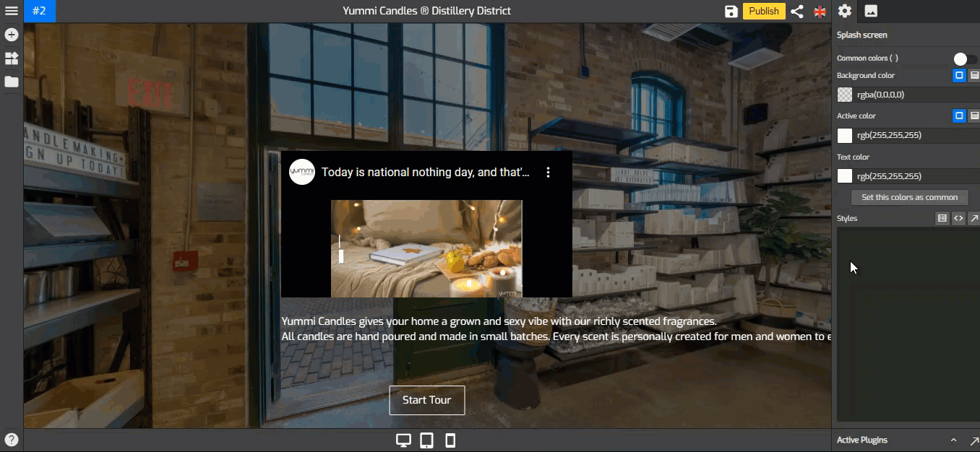Click the Background color rgba swatch

[x=844, y=95]
